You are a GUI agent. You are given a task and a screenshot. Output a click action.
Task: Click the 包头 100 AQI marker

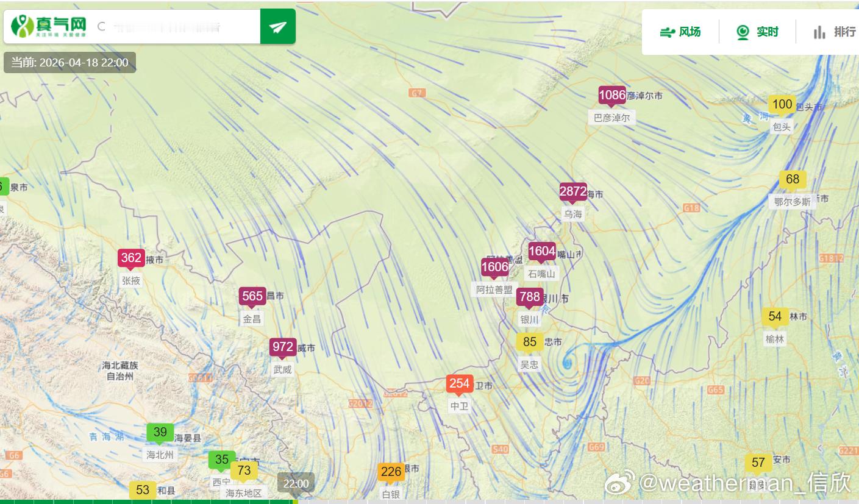pyautogui.click(x=782, y=105)
